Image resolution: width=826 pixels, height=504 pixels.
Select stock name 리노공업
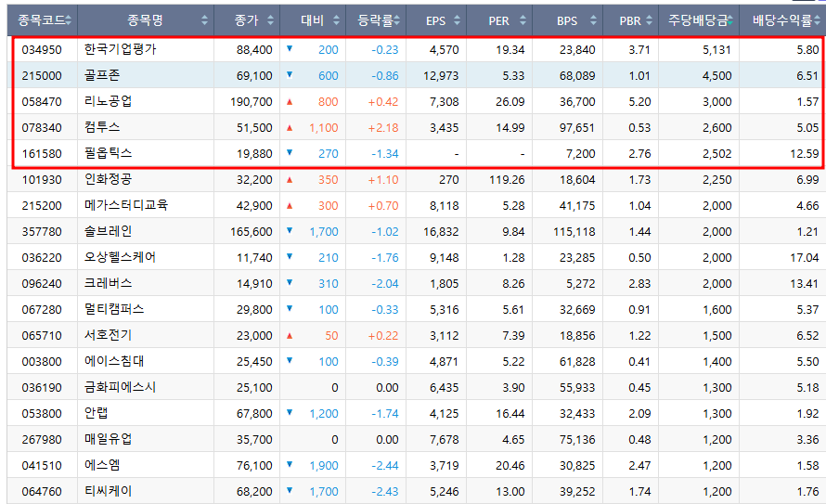(108, 101)
